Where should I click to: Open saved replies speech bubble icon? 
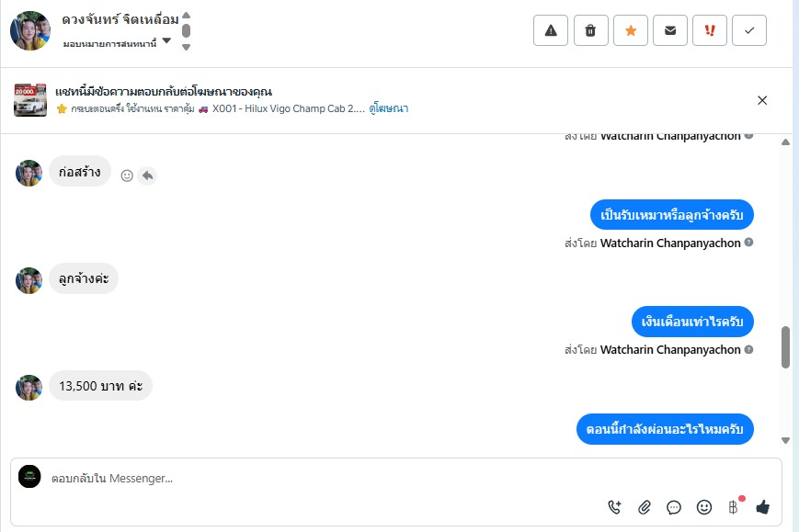point(674,506)
